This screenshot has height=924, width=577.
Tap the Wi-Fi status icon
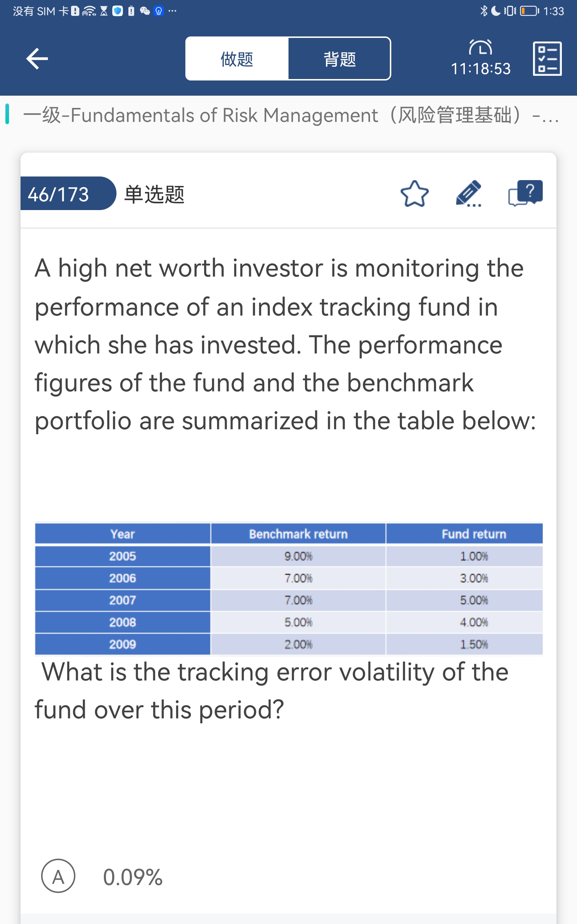[89, 11]
